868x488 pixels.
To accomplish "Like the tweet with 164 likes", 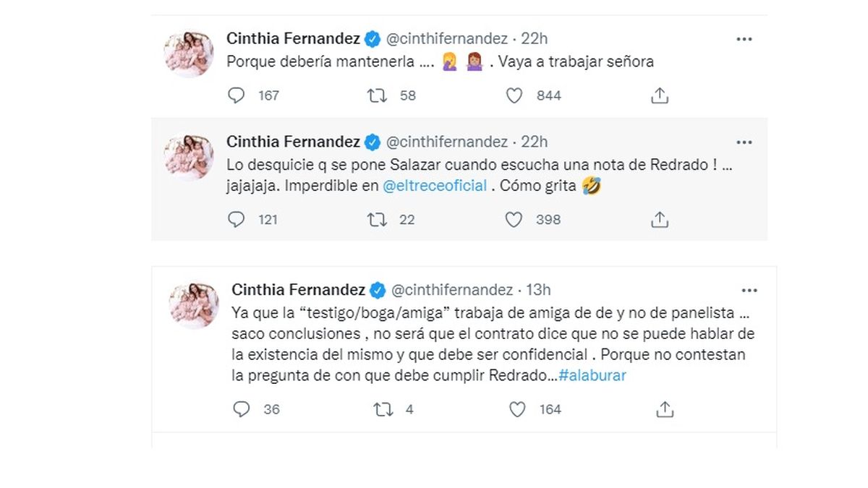I will point(517,410).
